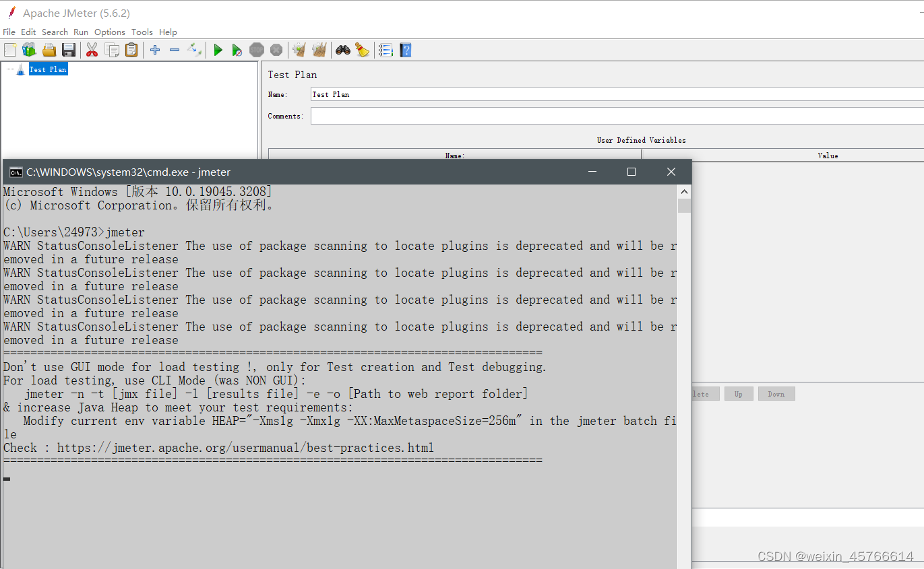Open the Run menu

pos(81,32)
